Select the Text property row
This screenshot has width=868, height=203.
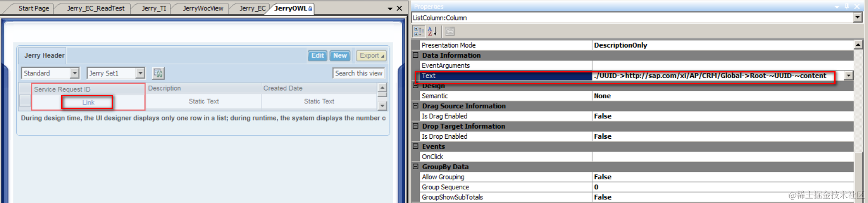pyautogui.click(x=637, y=76)
